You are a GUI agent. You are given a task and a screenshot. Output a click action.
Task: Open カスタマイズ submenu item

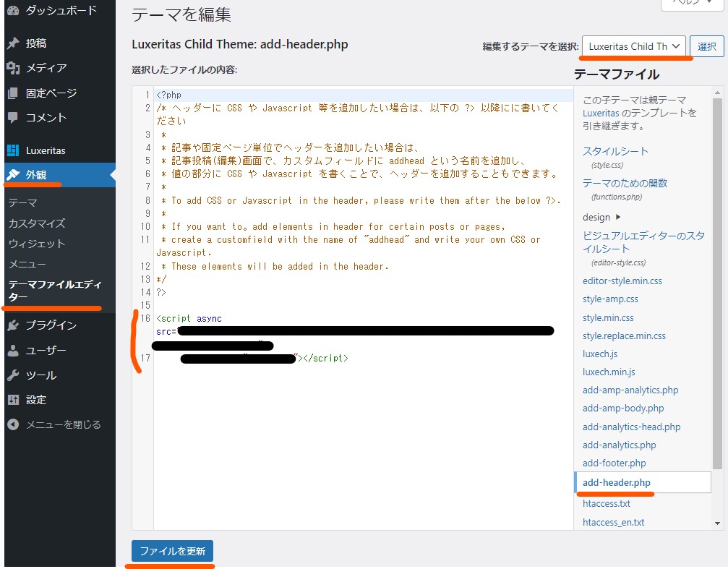pos(37,223)
